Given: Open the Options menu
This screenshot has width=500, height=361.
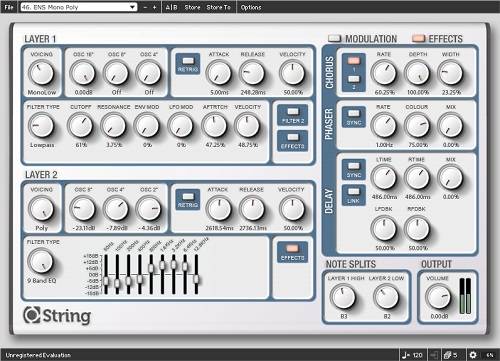Looking at the screenshot, I should point(251,7).
